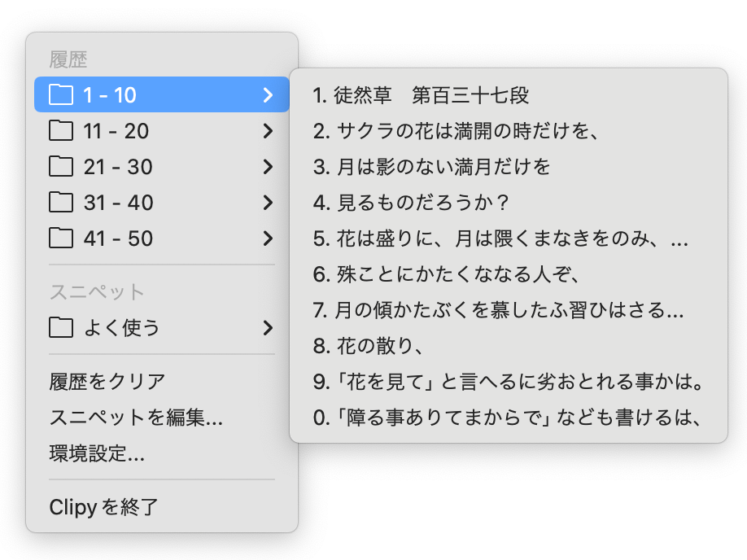747x560 pixels.
Task: Open 環境設定... preferences
Action: coord(97,454)
